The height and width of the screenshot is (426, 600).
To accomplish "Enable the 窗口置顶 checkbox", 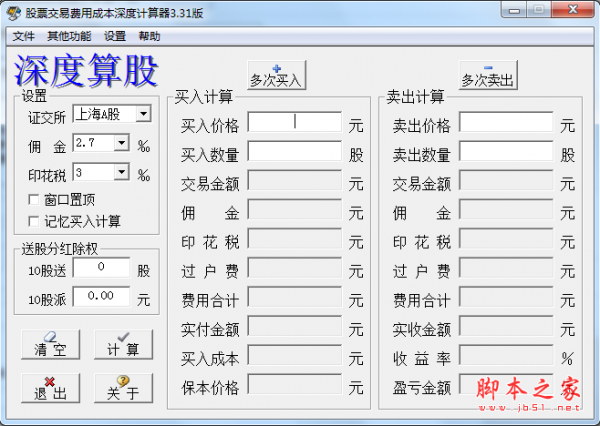I will 34,199.
